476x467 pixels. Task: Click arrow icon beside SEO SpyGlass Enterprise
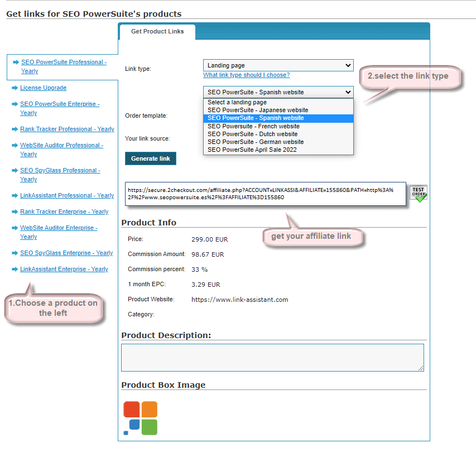(x=15, y=253)
